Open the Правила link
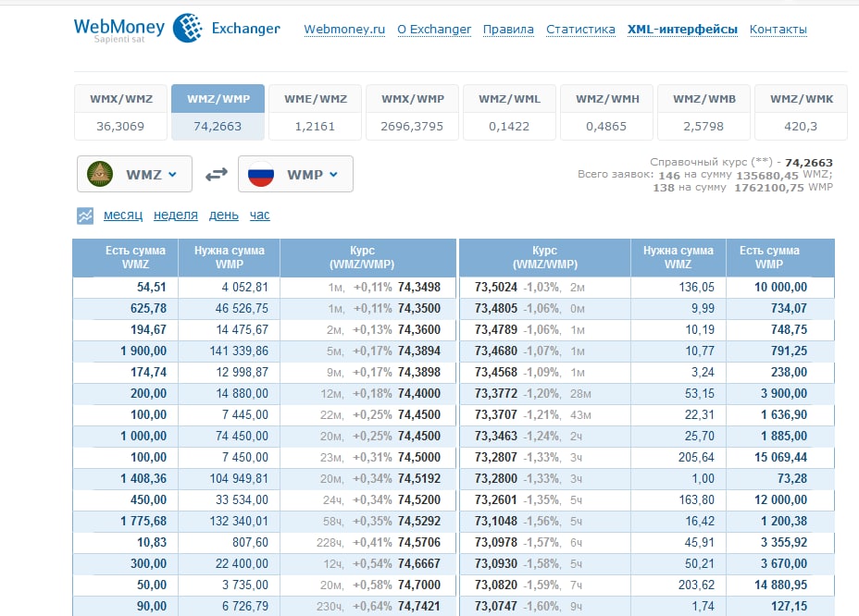Image resolution: width=859 pixels, height=616 pixels. pyautogui.click(x=508, y=30)
